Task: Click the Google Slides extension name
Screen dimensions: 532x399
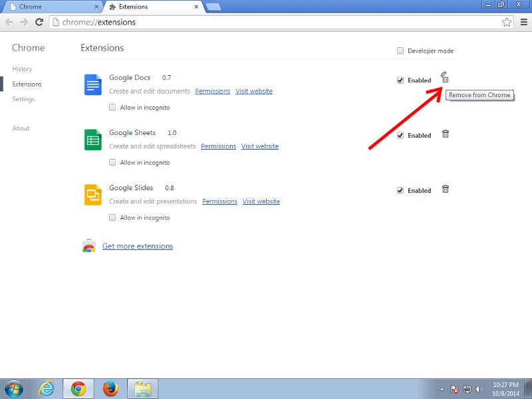Action: pos(131,188)
